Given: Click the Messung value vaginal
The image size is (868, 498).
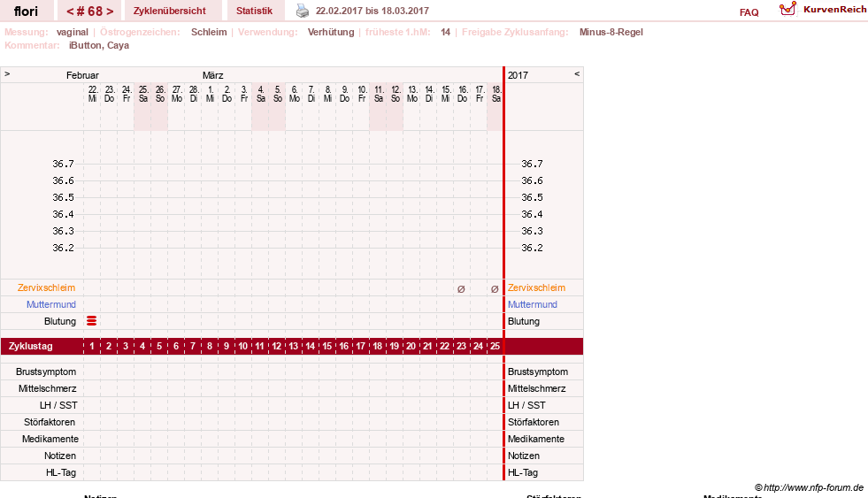Looking at the screenshot, I should click(x=72, y=32).
